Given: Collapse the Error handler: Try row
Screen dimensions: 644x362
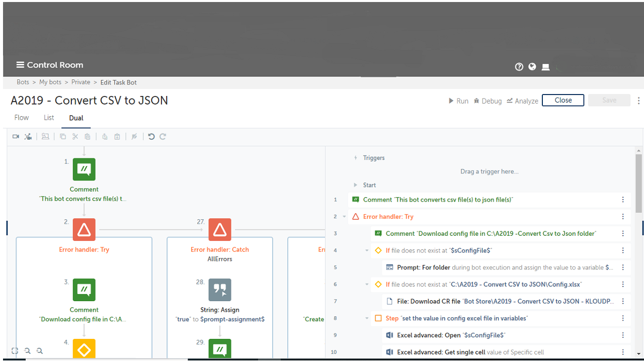Looking at the screenshot, I should point(345,217).
